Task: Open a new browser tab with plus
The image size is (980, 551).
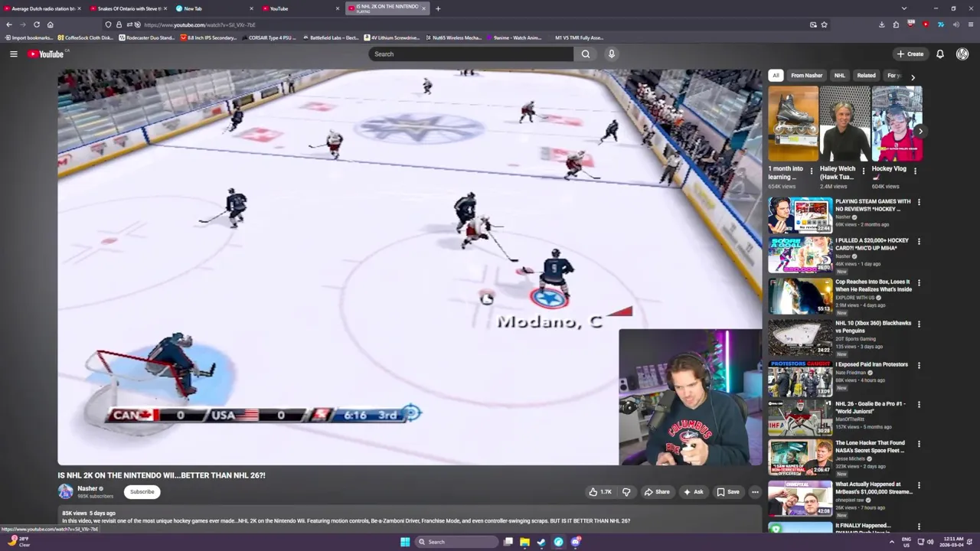Action: click(x=438, y=8)
